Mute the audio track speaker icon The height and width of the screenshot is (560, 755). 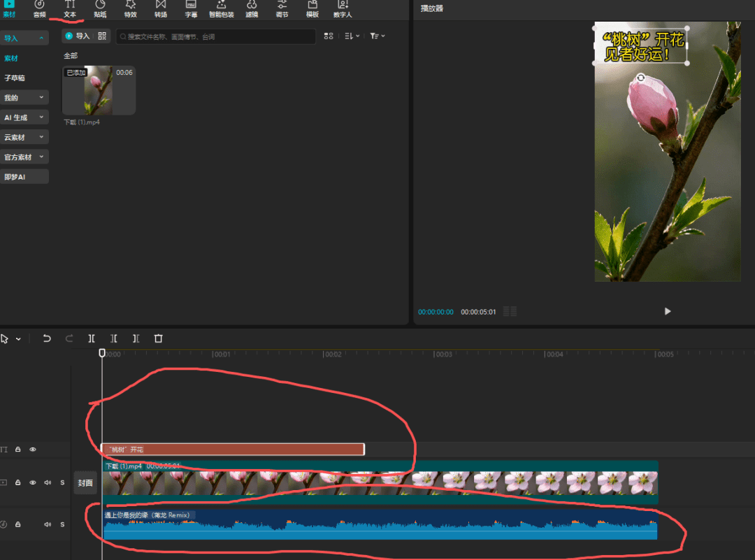[x=48, y=524]
